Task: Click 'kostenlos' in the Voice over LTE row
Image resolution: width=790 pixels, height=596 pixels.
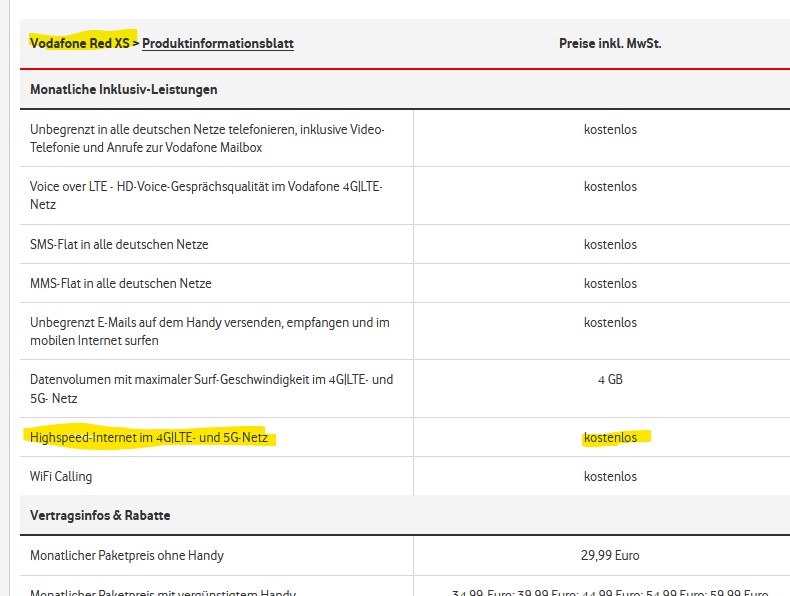Action: (x=610, y=186)
